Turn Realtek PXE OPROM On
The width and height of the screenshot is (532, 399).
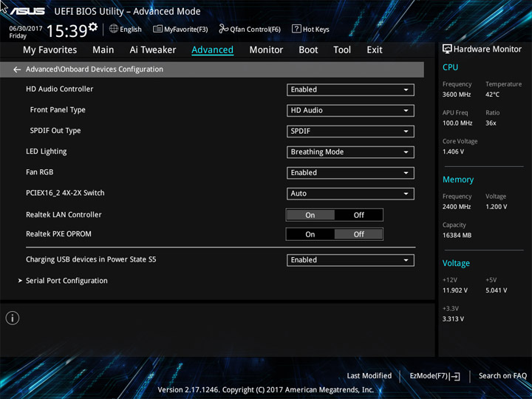(310, 234)
